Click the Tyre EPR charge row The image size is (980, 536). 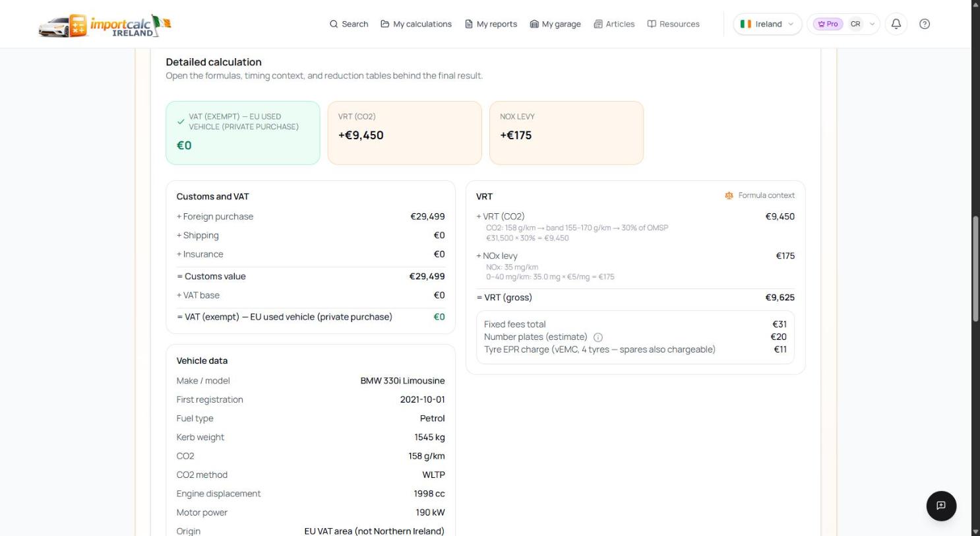coord(635,350)
